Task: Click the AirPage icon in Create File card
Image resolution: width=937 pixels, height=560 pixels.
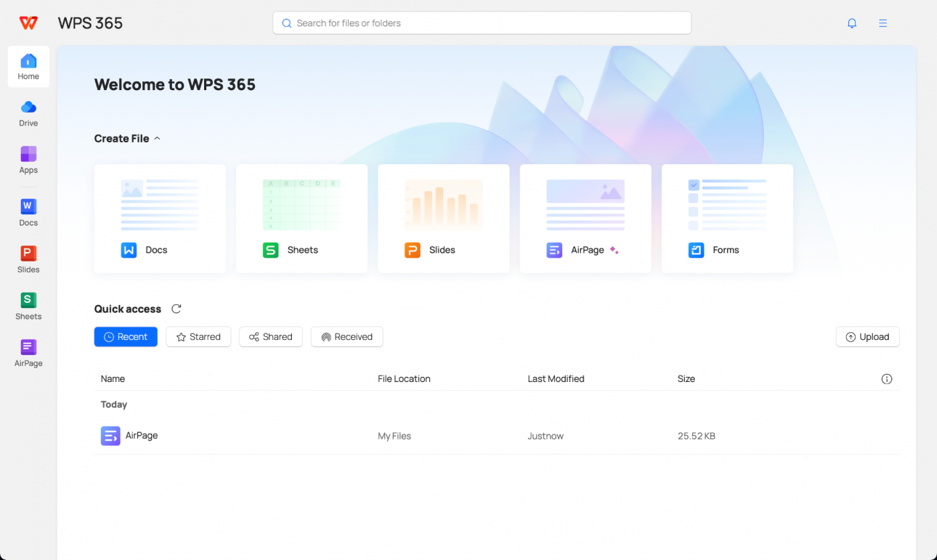Action: (554, 250)
